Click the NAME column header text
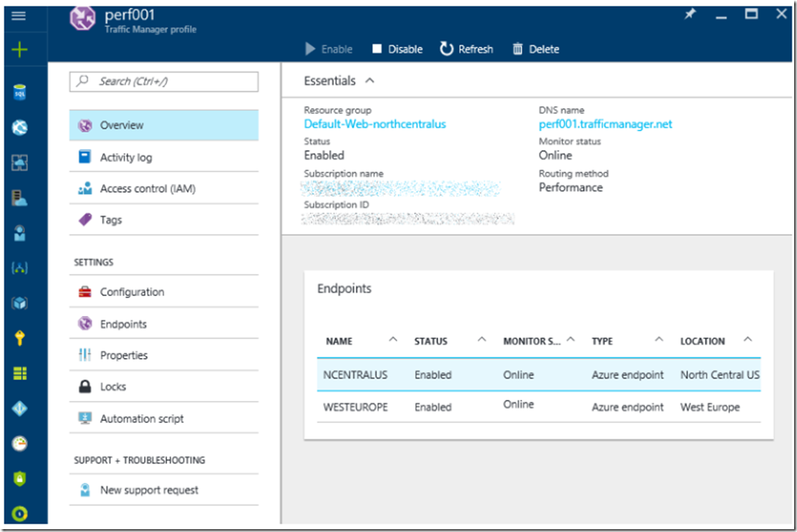The height and width of the screenshot is (532, 797). [x=339, y=342]
